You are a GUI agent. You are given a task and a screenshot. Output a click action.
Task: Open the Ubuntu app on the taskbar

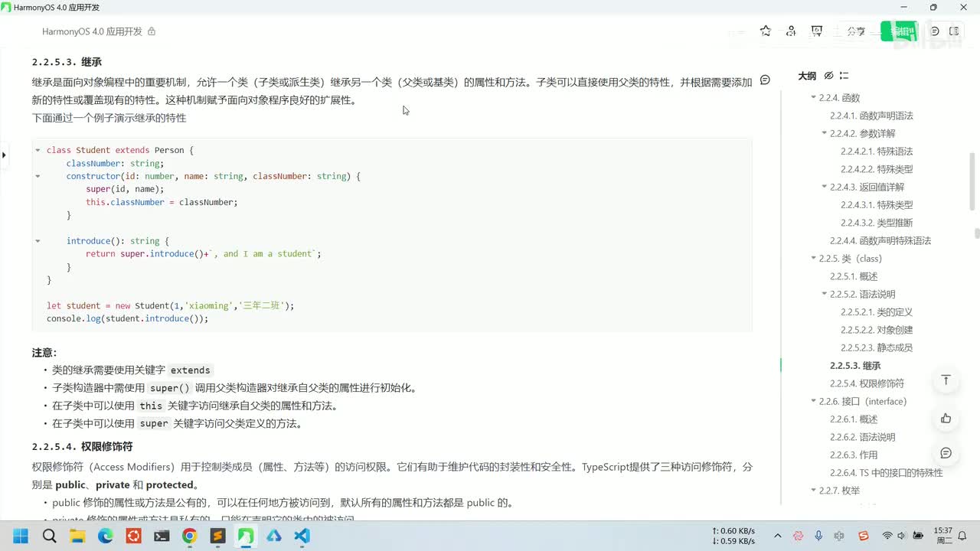point(133,536)
